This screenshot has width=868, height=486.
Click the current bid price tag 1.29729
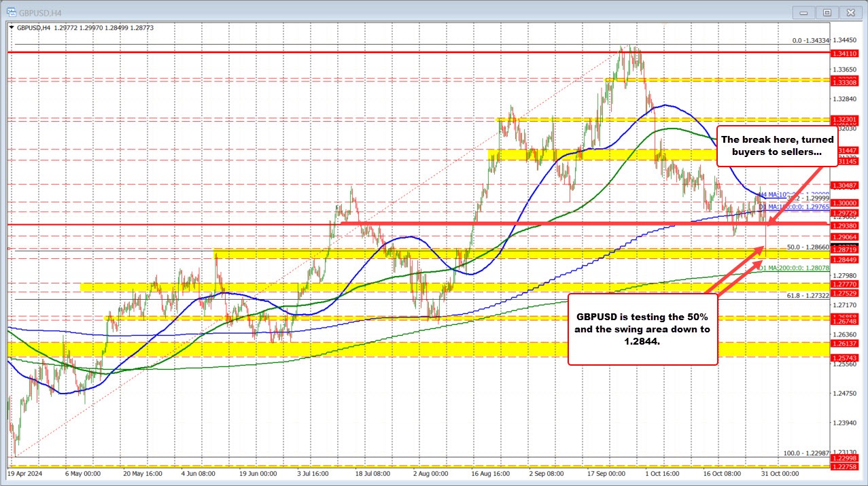pyautogui.click(x=847, y=213)
